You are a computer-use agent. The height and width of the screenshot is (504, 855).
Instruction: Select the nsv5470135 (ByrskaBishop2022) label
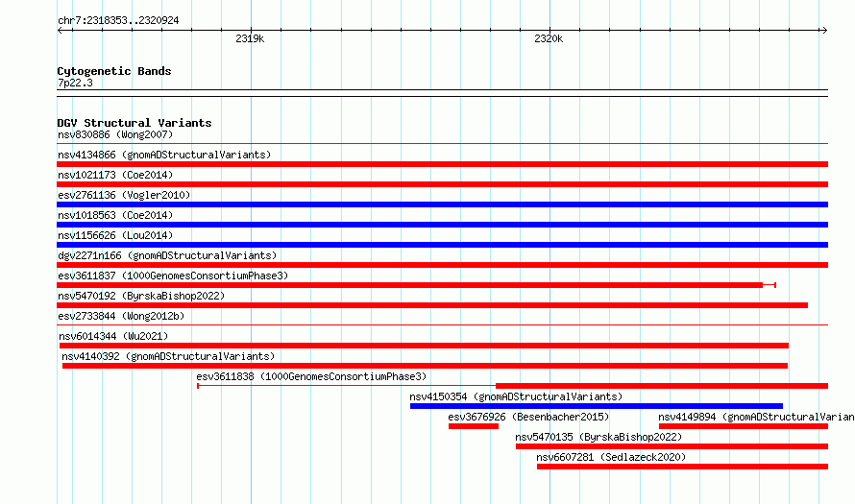598,437
